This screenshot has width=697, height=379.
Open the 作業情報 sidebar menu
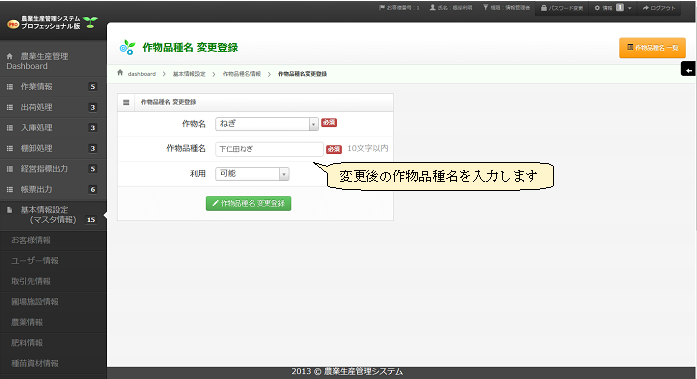[53, 87]
